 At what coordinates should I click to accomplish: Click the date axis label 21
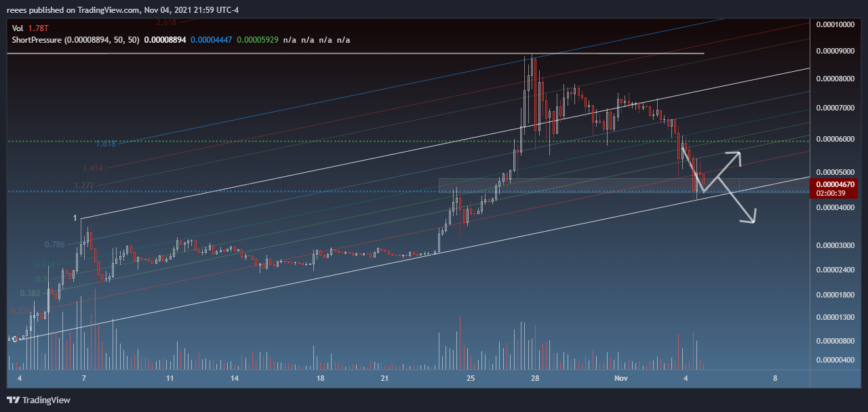coord(384,378)
